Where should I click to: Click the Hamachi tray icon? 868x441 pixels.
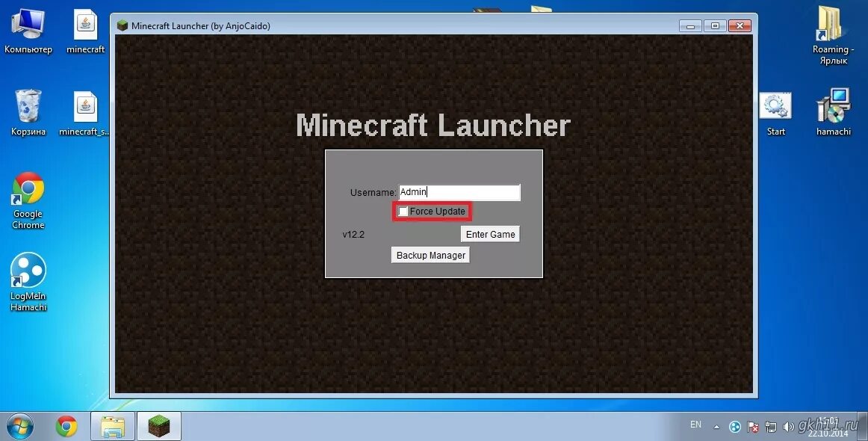coord(734,427)
